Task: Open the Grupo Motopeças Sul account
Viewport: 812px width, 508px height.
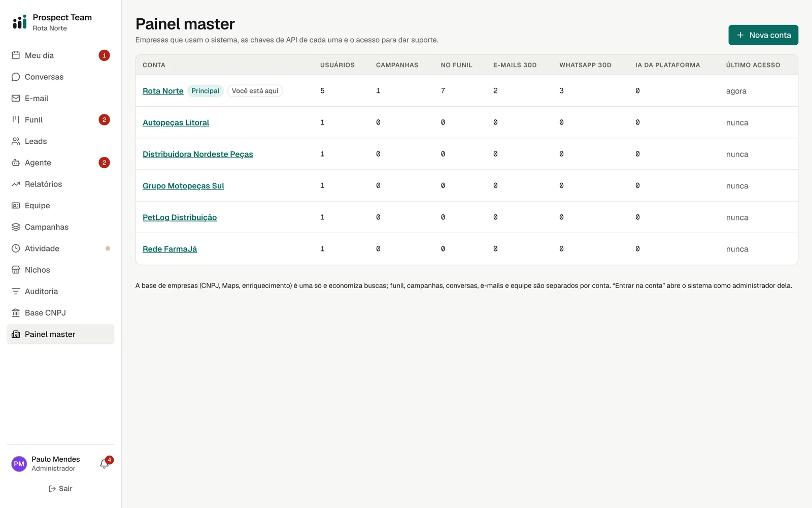Action: click(183, 186)
